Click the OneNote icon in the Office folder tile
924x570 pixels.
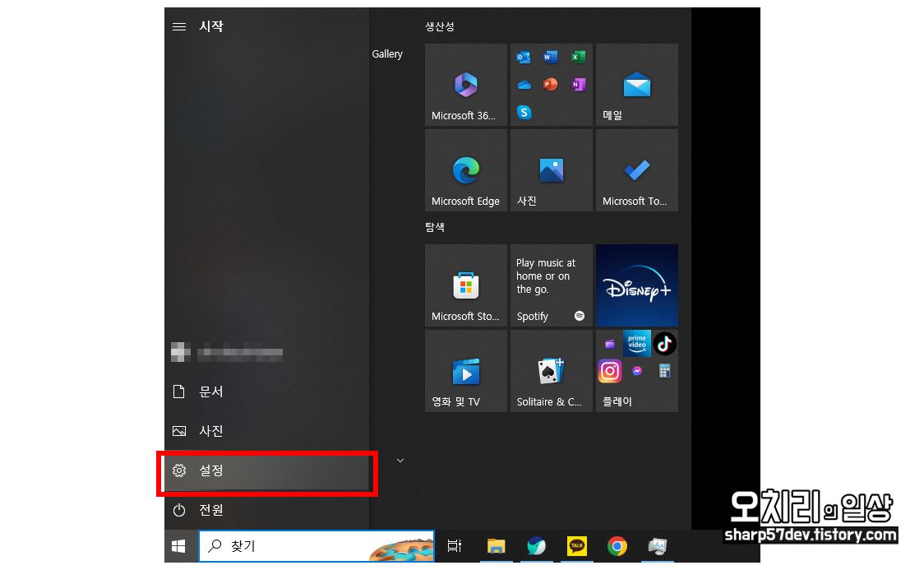pyautogui.click(x=578, y=84)
